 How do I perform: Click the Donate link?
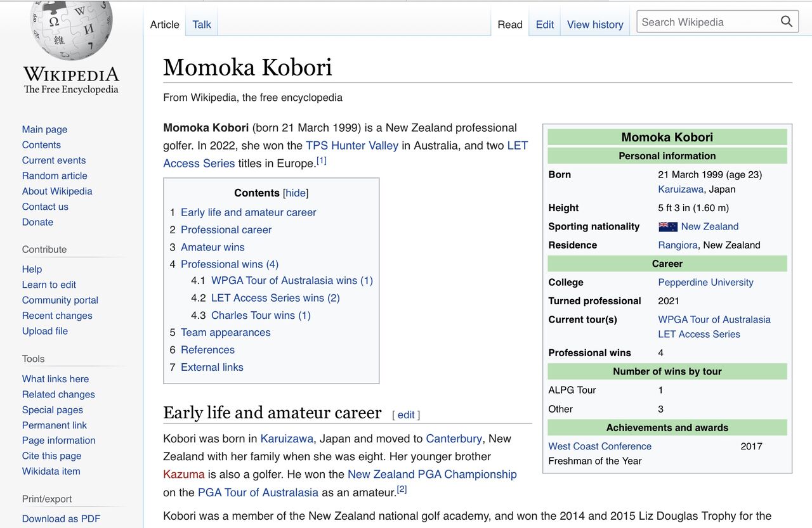pos(37,222)
